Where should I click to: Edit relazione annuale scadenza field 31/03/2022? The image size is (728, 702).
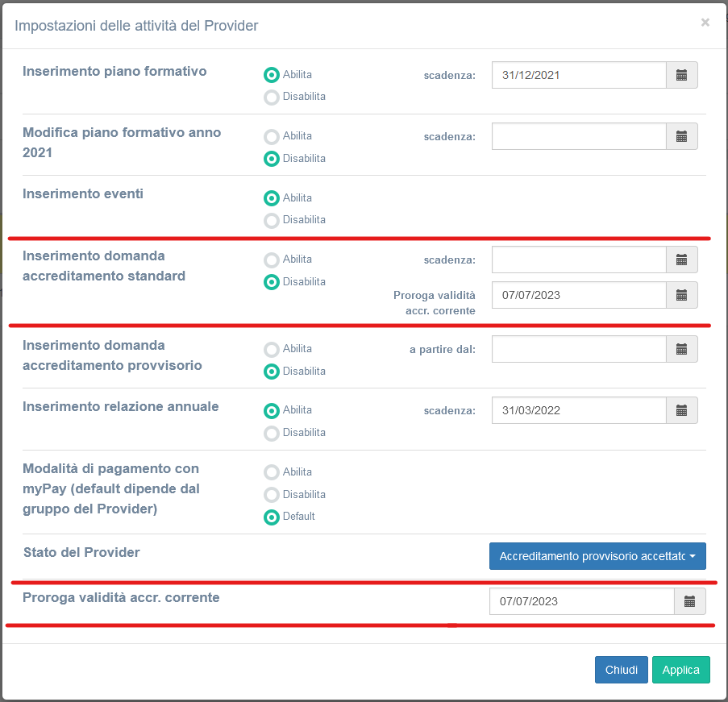pos(579,410)
